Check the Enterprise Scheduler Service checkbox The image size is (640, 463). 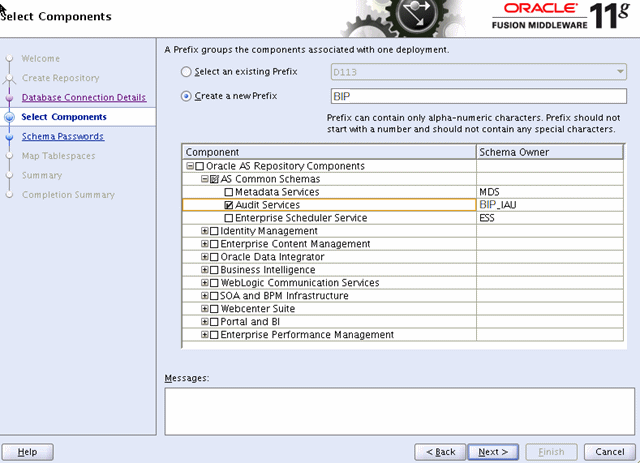coord(229,218)
